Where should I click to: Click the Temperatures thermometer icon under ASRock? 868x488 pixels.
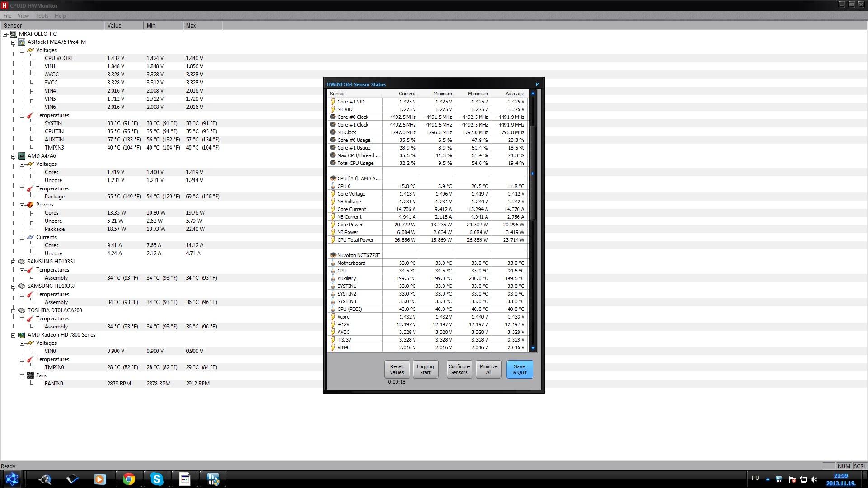click(x=30, y=115)
